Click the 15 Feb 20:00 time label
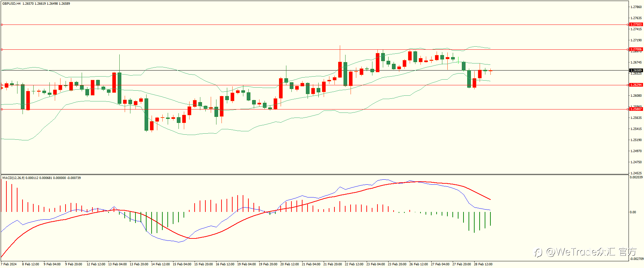644x268 pixels. coord(203,264)
